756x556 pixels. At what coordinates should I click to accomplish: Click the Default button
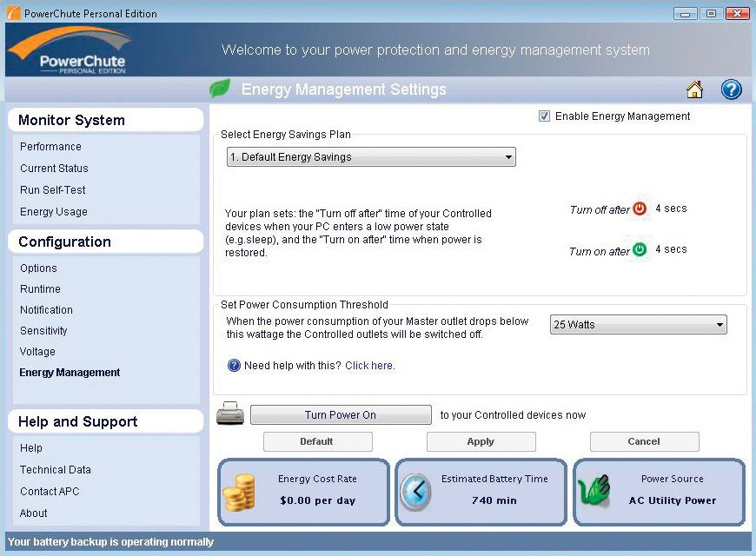pyautogui.click(x=318, y=441)
